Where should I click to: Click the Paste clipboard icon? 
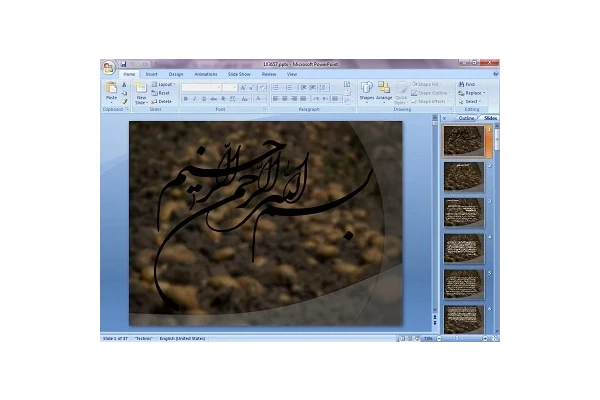[x=111, y=91]
